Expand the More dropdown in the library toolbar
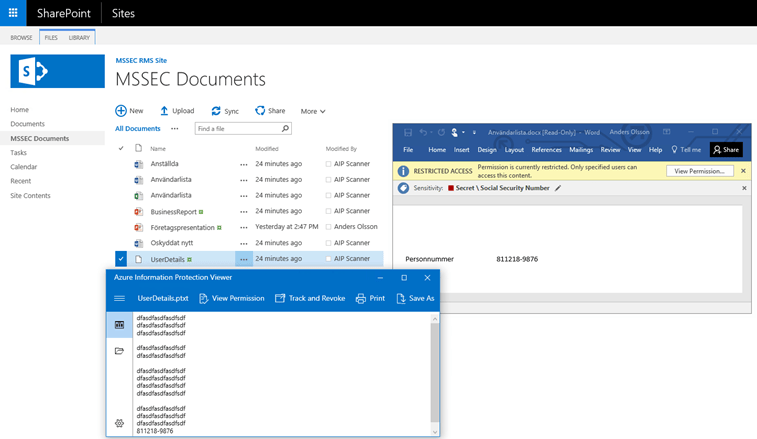 coord(313,111)
